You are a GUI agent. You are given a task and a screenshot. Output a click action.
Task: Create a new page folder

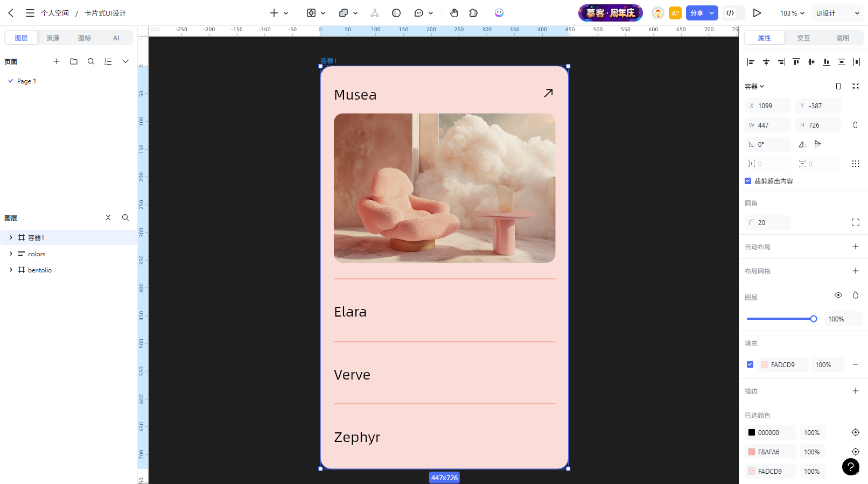[x=74, y=61]
